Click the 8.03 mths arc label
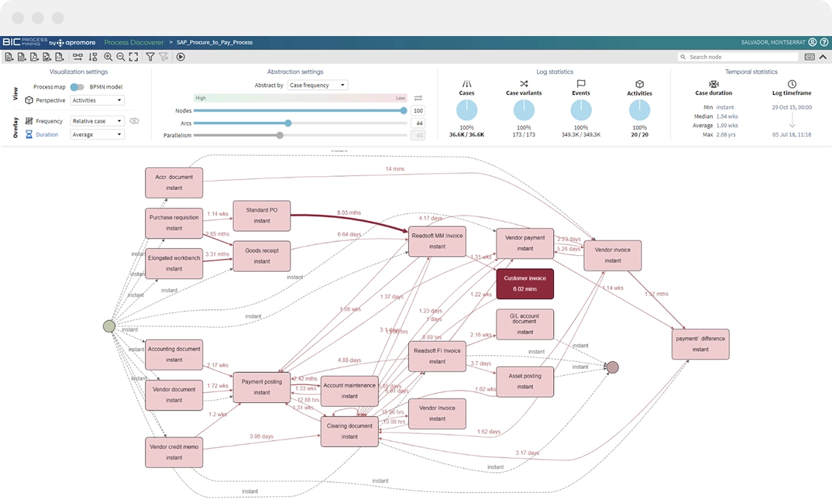Viewport: 832px width, 504px height. click(x=349, y=213)
